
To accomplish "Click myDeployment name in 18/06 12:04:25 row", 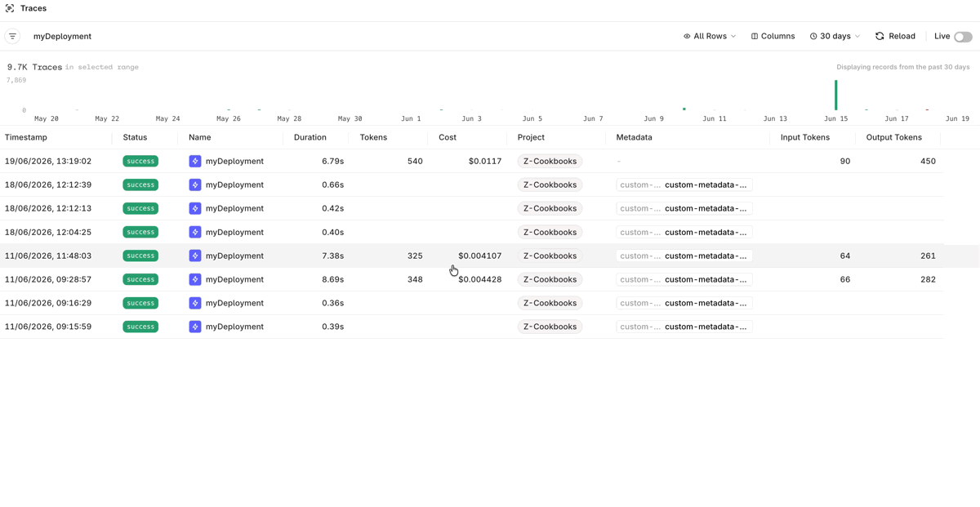I will (234, 233).
